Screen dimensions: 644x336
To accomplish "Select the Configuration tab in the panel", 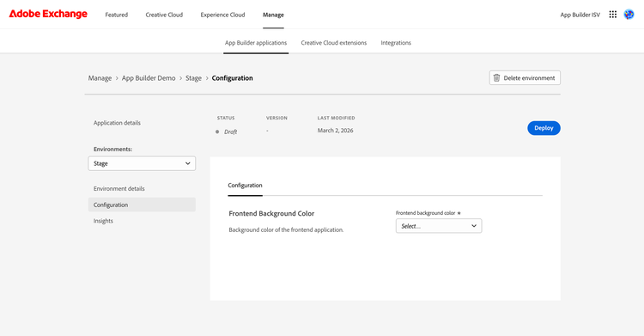I will 245,186.
